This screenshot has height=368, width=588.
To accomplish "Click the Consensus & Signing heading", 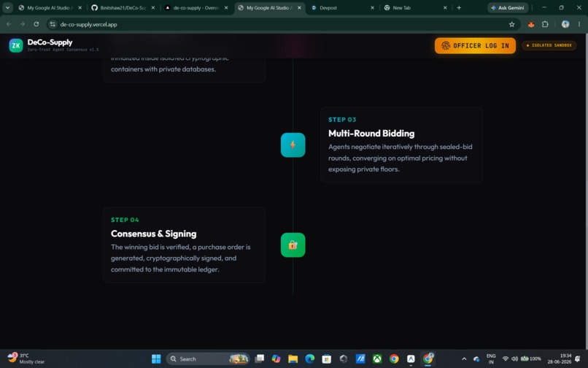I will (153, 234).
